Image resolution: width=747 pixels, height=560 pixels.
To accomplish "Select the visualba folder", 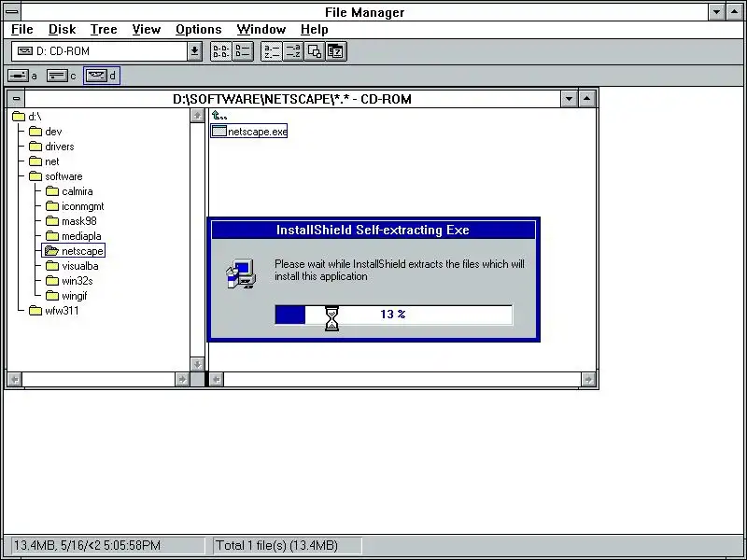I will pos(72,266).
